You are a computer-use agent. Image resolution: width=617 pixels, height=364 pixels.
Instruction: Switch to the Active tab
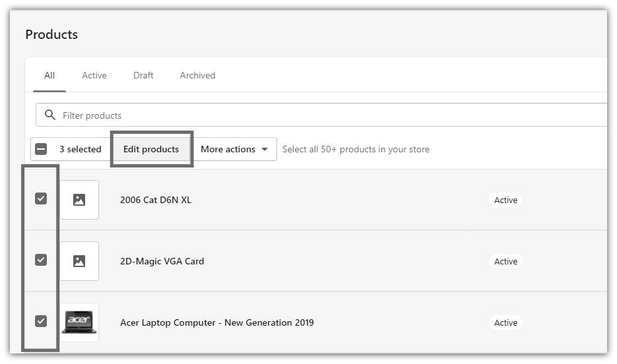[94, 75]
